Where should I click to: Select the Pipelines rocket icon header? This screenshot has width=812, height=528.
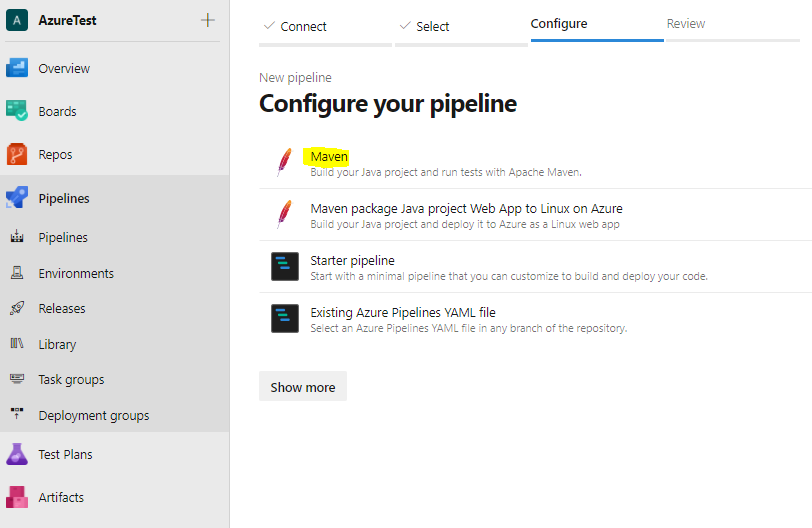point(17,198)
